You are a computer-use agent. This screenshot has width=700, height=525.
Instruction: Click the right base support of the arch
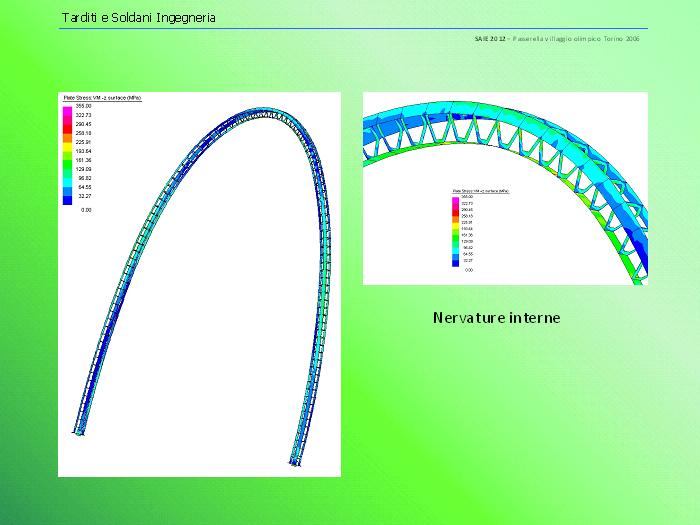[x=295, y=461]
